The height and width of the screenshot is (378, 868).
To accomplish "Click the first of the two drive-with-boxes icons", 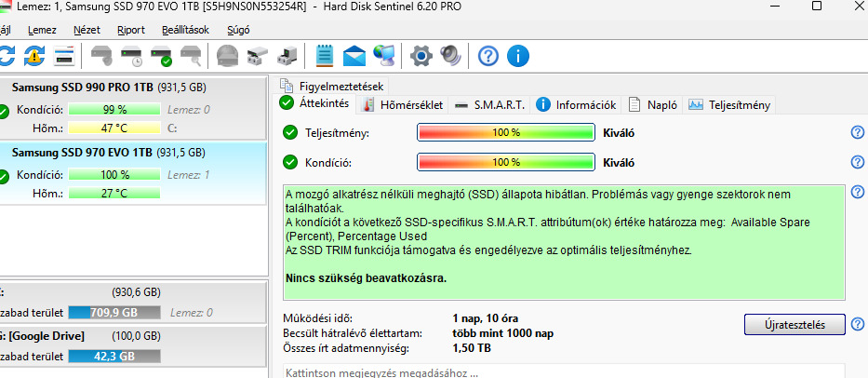I will [256, 56].
